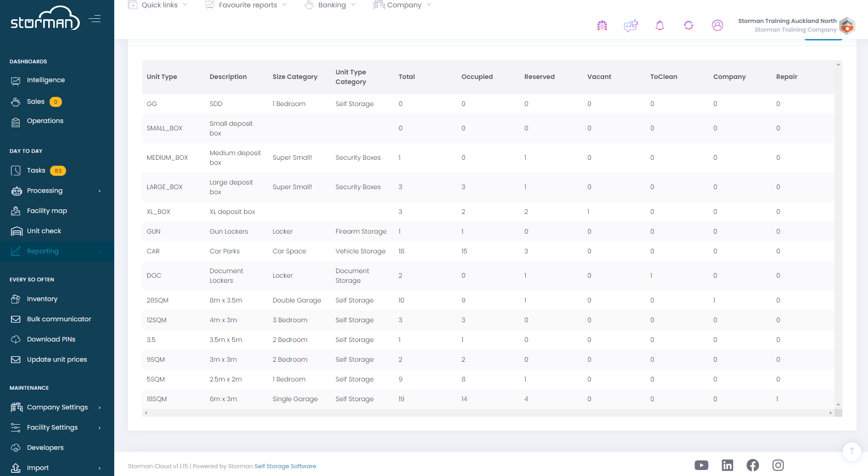Open the LinkedIn footer icon
The width and height of the screenshot is (868, 476).
click(728, 465)
